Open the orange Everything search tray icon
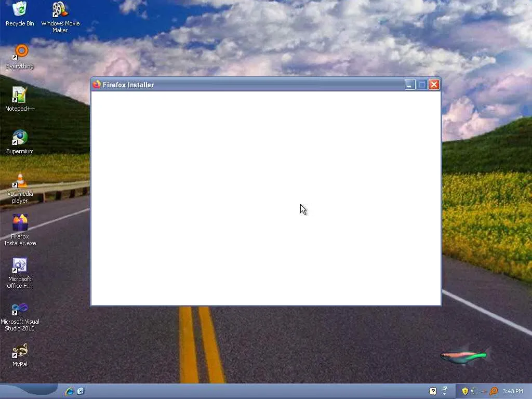This screenshot has width=532, height=399. pos(494,391)
